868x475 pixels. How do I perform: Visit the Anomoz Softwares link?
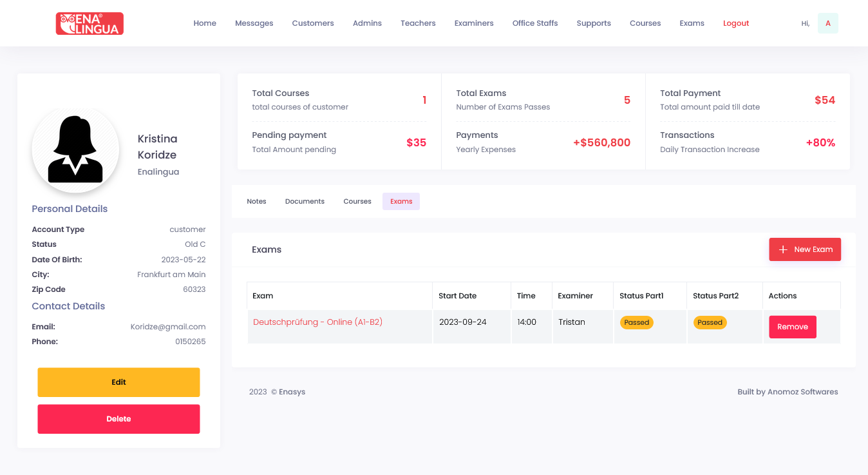pyautogui.click(x=802, y=391)
